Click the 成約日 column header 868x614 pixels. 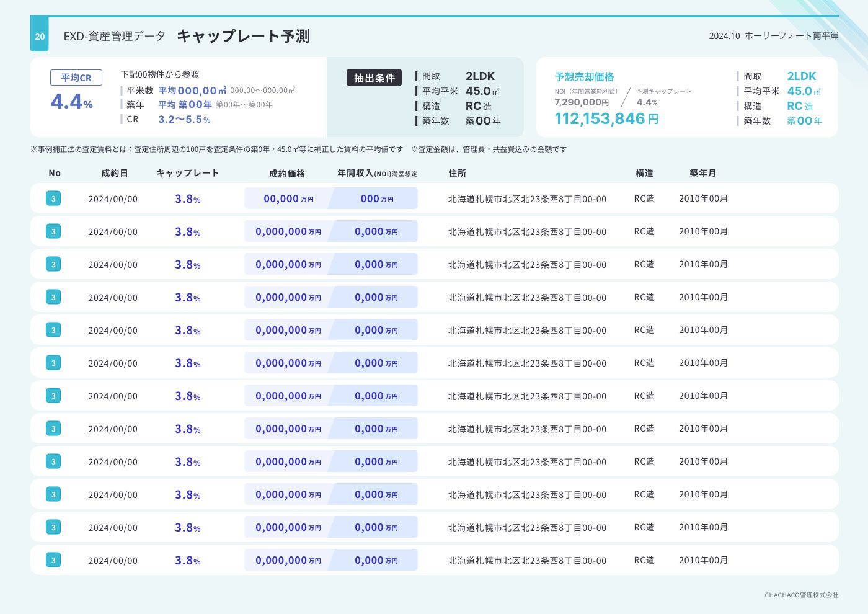(x=115, y=173)
